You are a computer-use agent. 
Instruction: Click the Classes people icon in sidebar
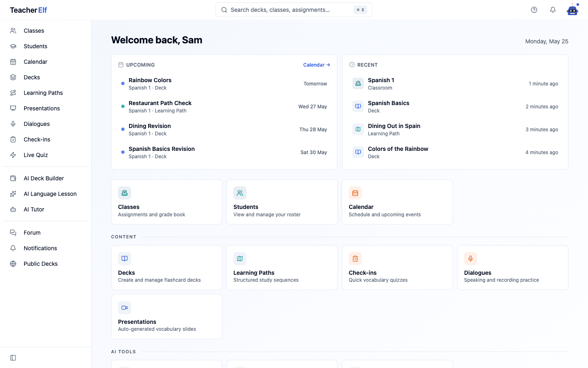[x=13, y=31]
